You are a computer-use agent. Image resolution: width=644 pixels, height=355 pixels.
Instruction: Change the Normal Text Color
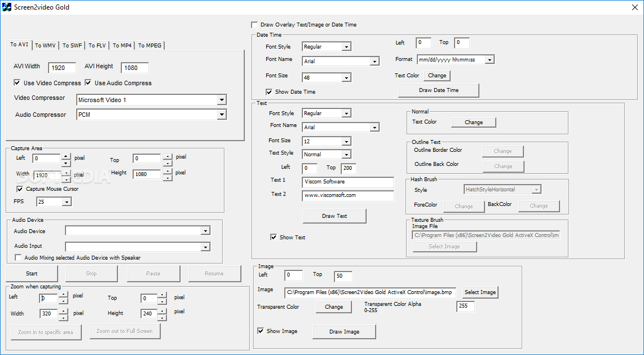click(474, 122)
